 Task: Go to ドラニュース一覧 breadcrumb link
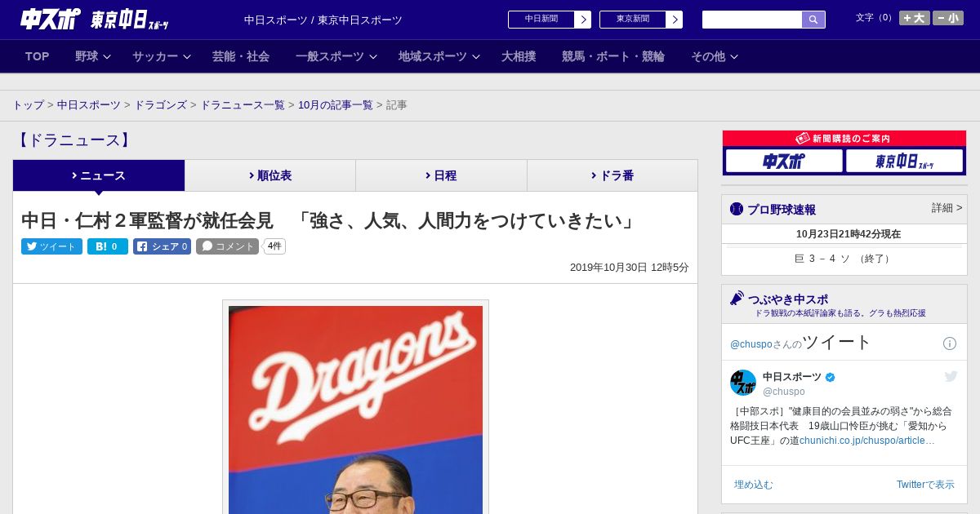(x=243, y=105)
